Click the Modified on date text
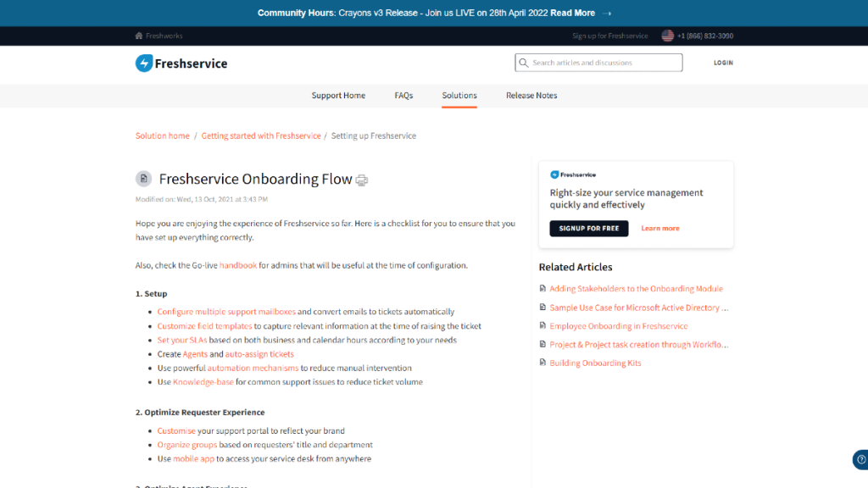The width and height of the screenshot is (868, 488). click(202, 199)
